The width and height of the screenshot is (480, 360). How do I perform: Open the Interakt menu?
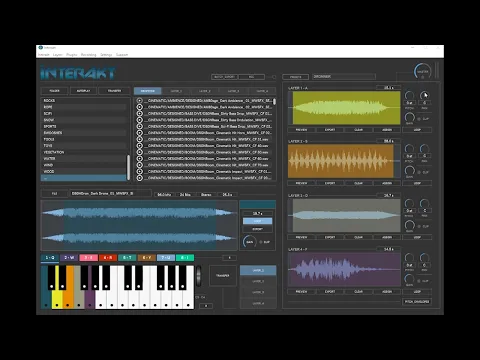click(x=44, y=55)
